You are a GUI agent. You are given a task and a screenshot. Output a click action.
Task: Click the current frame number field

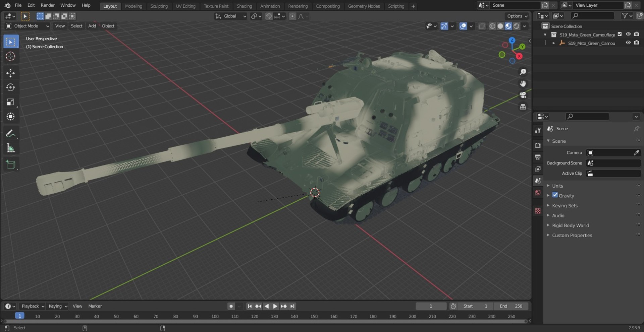(431, 306)
